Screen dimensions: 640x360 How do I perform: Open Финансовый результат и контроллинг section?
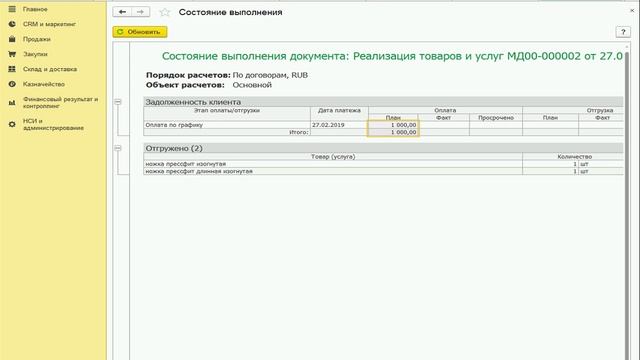click(x=60, y=102)
